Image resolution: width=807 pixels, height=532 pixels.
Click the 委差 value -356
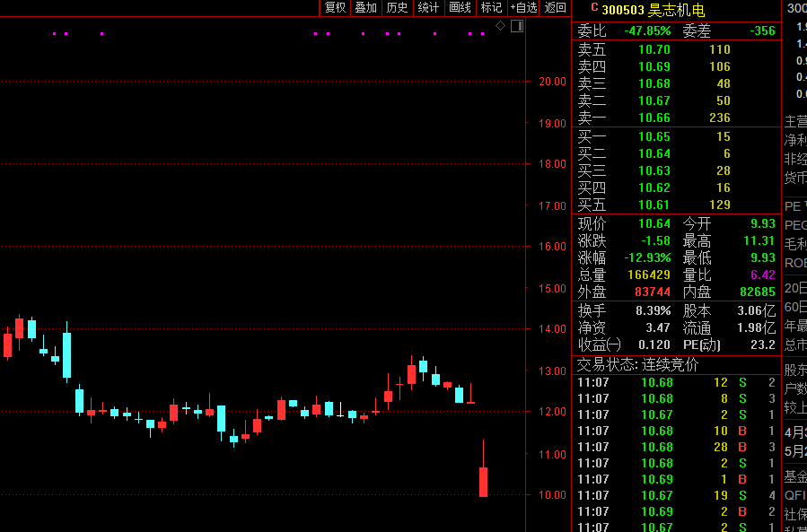tap(762, 31)
